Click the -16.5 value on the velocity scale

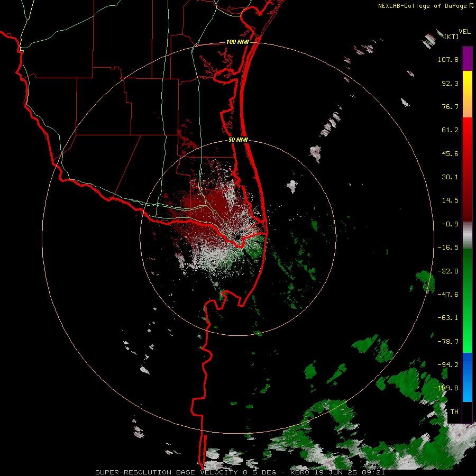point(448,248)
